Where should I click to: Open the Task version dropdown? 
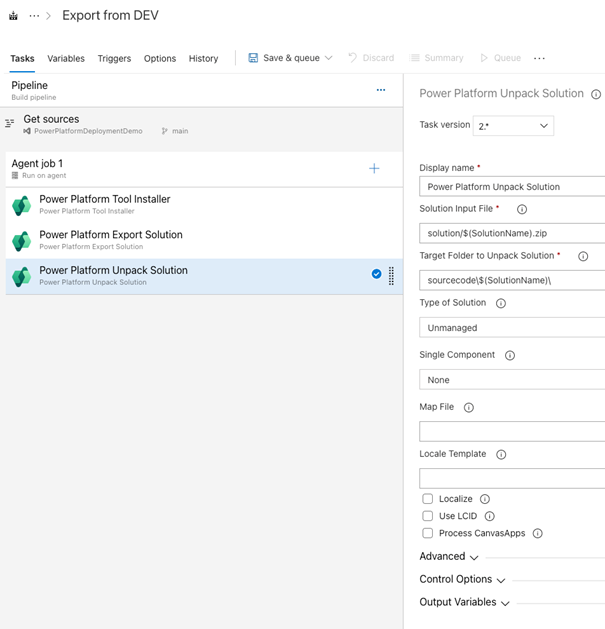coord(513,126)
